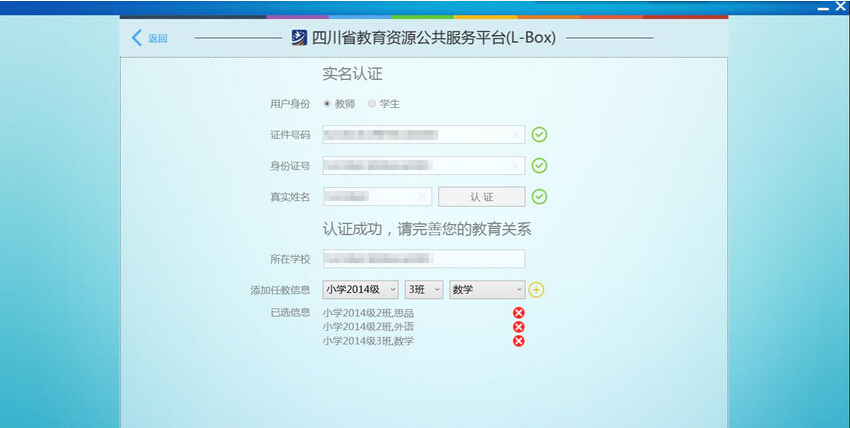This screenshot has height=428, width=850.
Task: Open the 小学2014级 grade dropdown
Action: click(360, 290)
